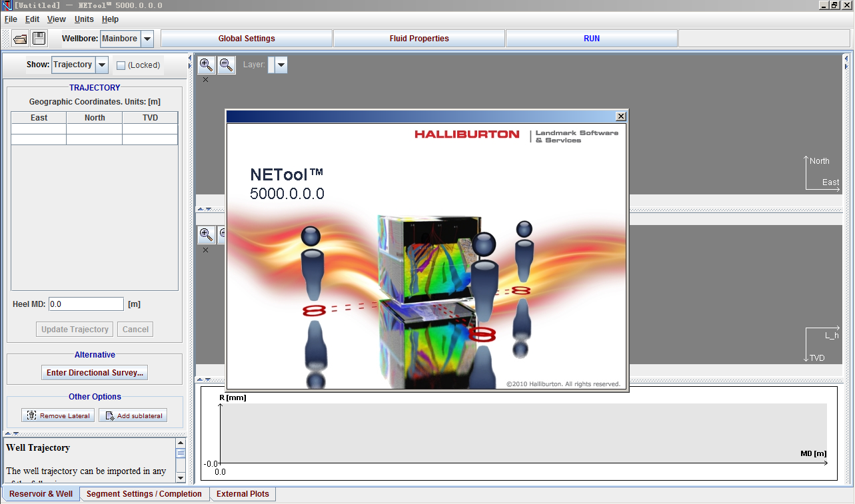Click the North column header
The image size is (855, 504).
tap(95, 118)
